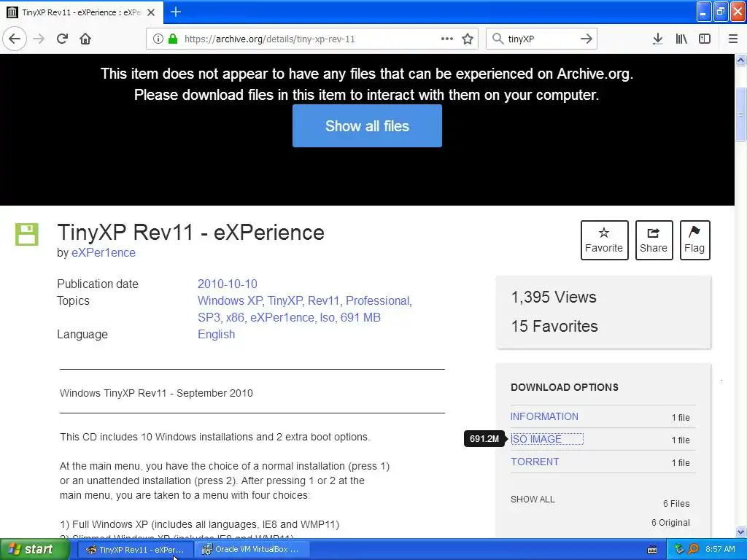Open the 691 MB topic link
The width and height of the screenshot is (747, 560).
360,318
